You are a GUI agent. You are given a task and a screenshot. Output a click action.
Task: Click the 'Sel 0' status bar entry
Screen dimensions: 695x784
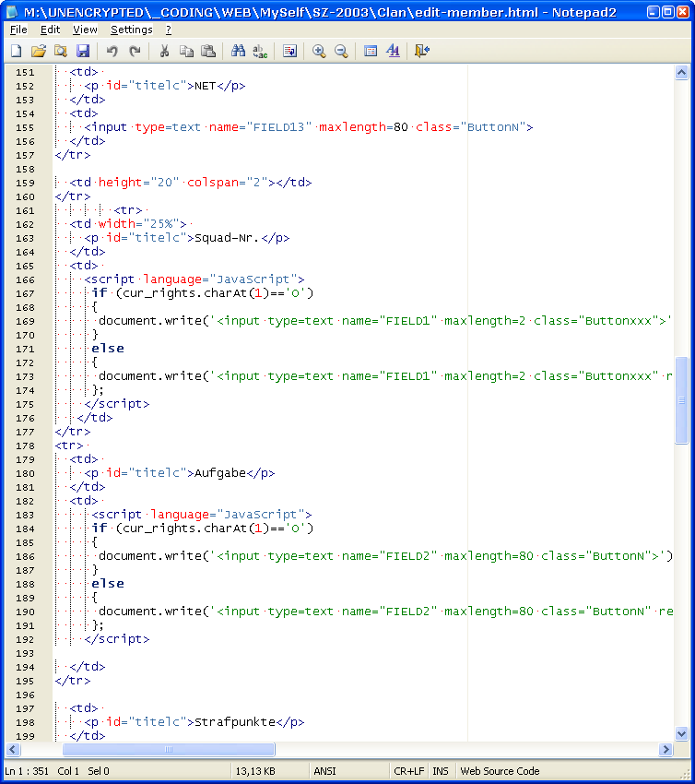pos(99,771)
